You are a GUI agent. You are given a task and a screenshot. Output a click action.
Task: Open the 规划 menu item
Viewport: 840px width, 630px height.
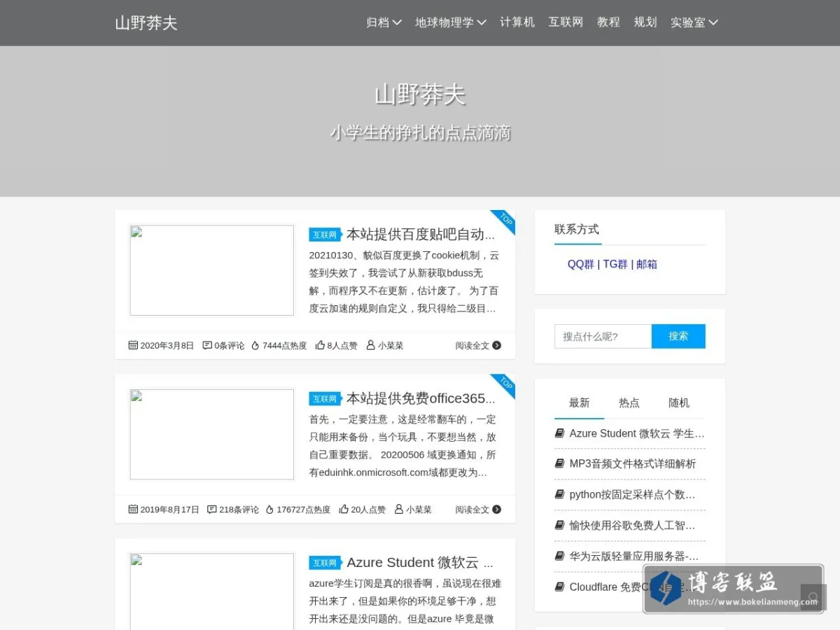[645, 22]
